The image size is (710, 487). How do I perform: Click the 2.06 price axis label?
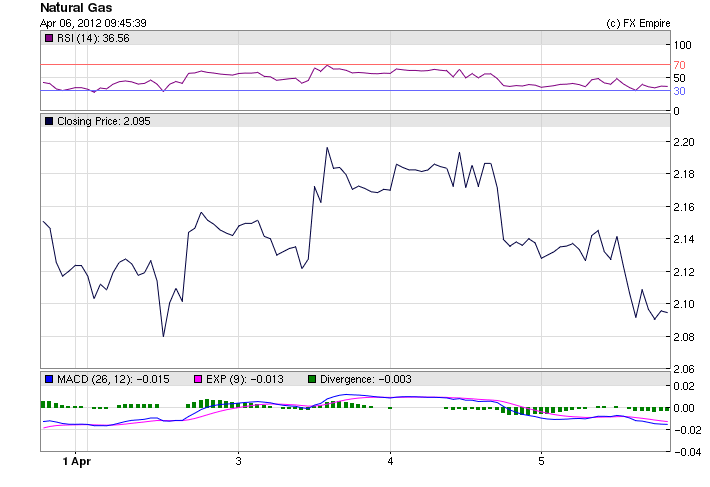coord(684,369)
